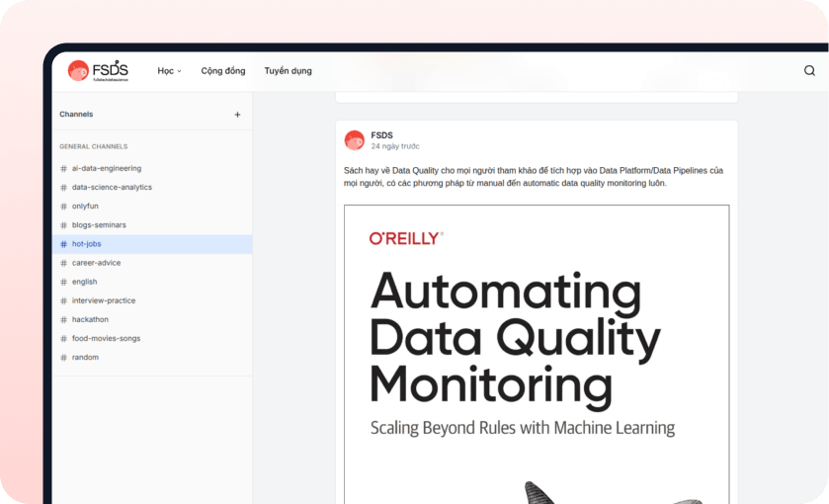829x504 pixels.
Task: Click FSDS author name on post
Action: point(381,135)
